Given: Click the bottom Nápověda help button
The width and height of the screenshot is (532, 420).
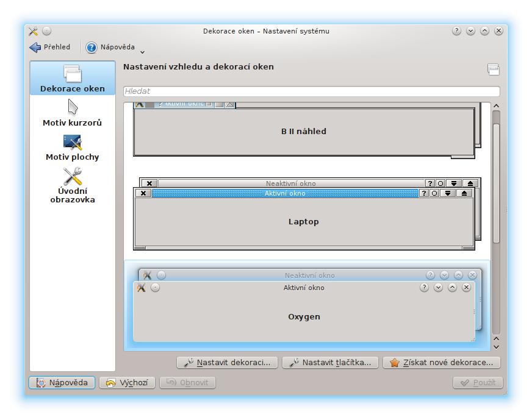Looking at the screenshot, I should click(x=62, y=383).
